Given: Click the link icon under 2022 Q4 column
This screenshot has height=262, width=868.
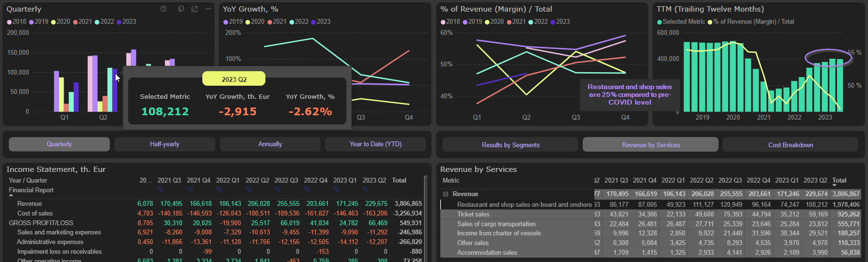Looking at the screenshot, I should [x=307, y=189].
